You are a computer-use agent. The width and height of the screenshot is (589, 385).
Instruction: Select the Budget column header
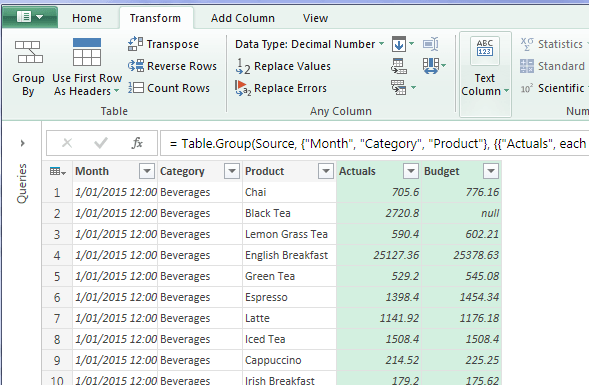[x=441, y=171]
